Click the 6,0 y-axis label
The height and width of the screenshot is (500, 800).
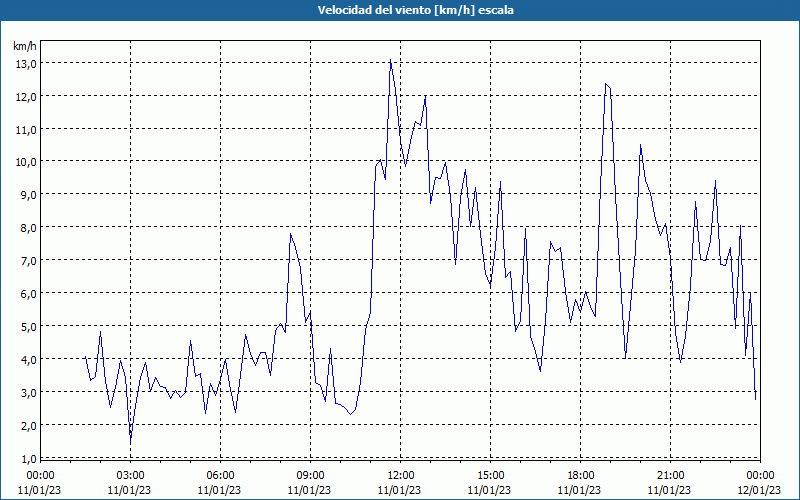(x=29, y=294)
